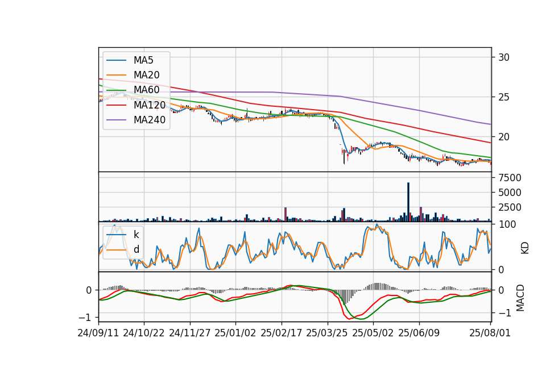This screenshot has width=546, height=392.
Task: Click the volume axis value 2500
Action: [x=510, y=207]
